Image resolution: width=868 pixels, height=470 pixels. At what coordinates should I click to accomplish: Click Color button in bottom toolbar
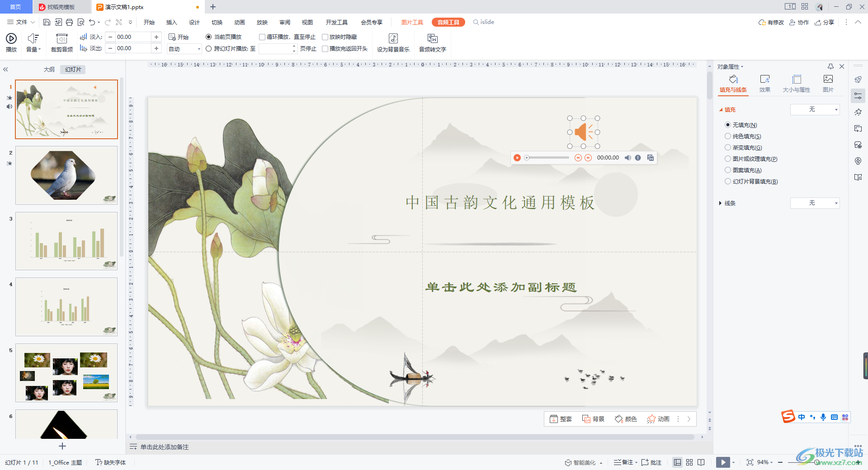pyautogui.click(x=626, y=419)
